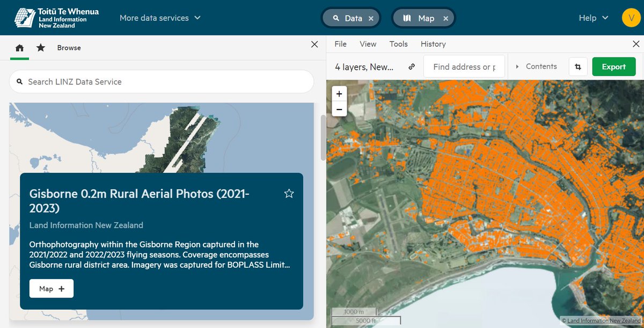
Task: Open the View menu
Action: pos(368,44)
